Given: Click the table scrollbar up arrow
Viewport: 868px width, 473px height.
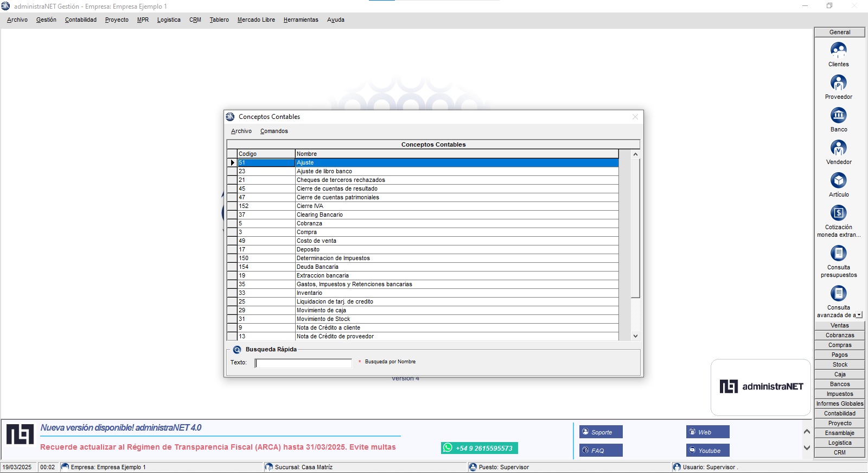Looking at the screenshot, I should (636, 154).
